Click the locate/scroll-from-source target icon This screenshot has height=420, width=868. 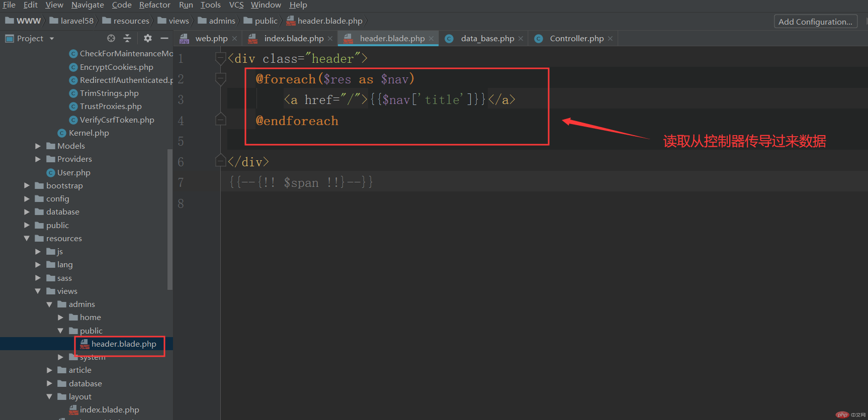111,38
